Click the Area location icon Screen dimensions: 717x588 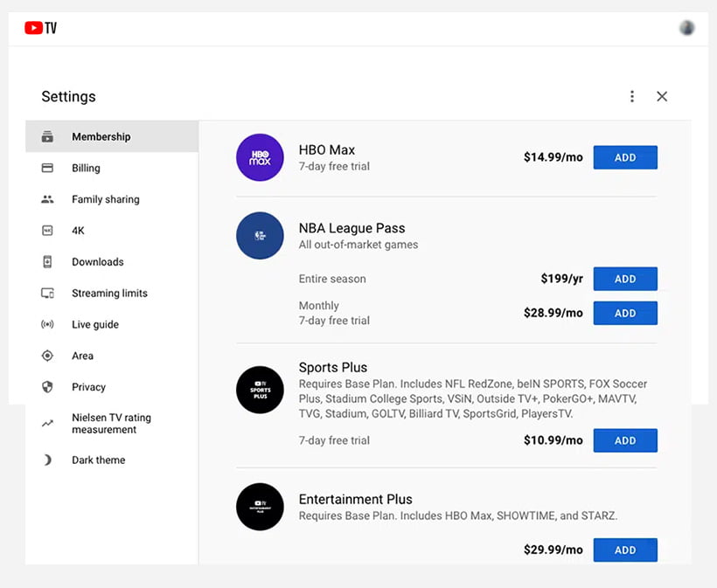(x=50, y=356)
